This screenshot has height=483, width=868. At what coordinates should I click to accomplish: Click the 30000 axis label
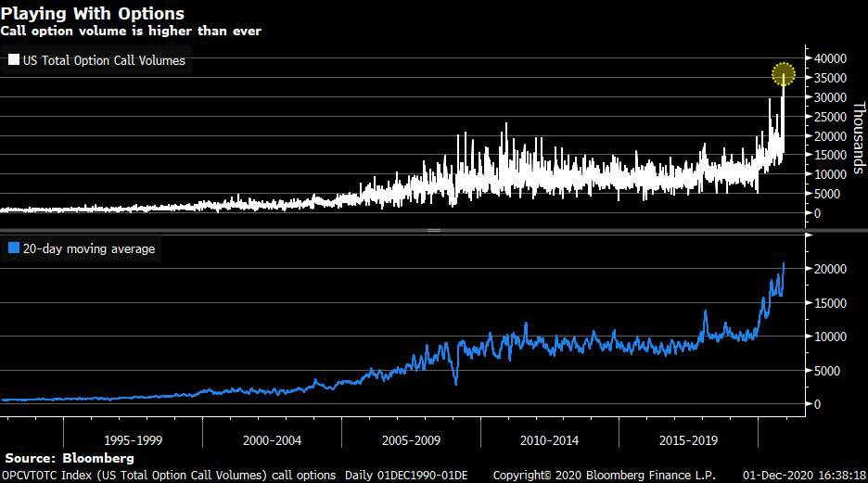point(830,97)
